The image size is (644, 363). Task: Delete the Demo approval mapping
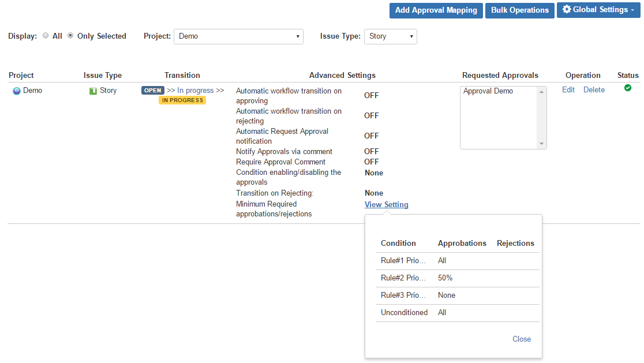click(594, 90)
